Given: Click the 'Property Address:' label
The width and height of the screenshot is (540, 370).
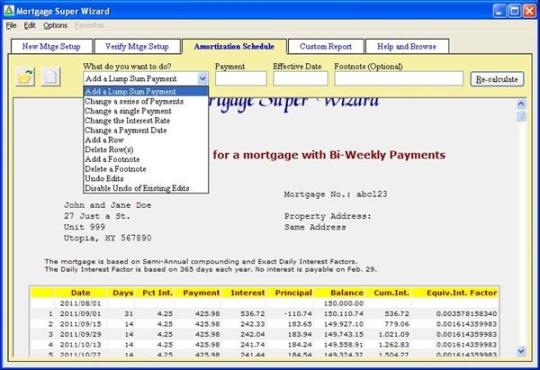Looking at the screenshot, I should pos(328,216).
